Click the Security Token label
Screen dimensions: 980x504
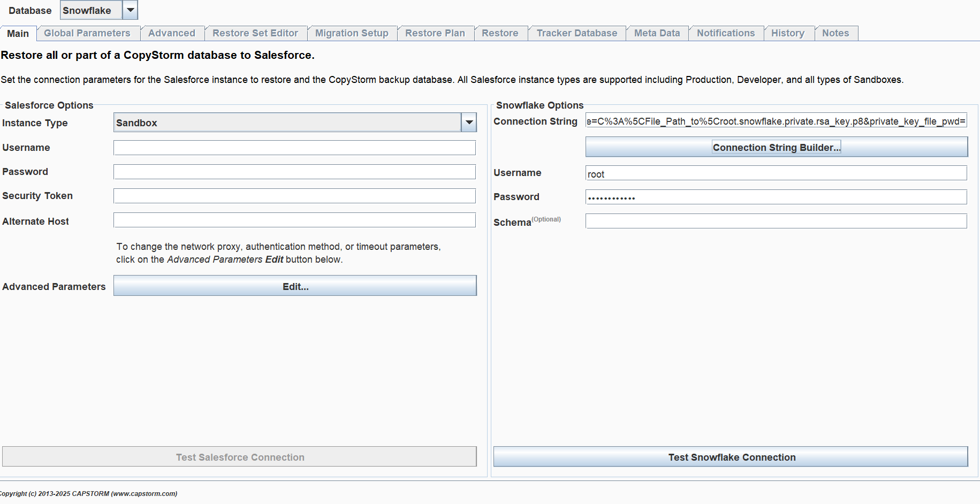37,196
